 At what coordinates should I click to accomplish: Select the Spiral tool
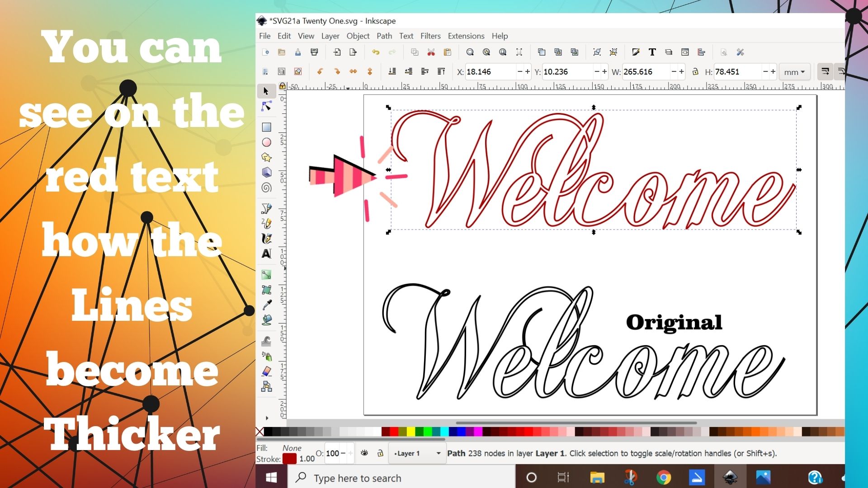coord(266,188)
